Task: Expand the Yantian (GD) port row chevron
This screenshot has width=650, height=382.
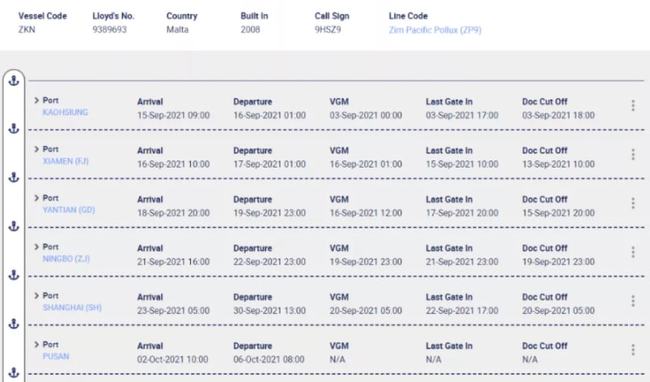Action: pyautogui.click(x=36, y=198)
